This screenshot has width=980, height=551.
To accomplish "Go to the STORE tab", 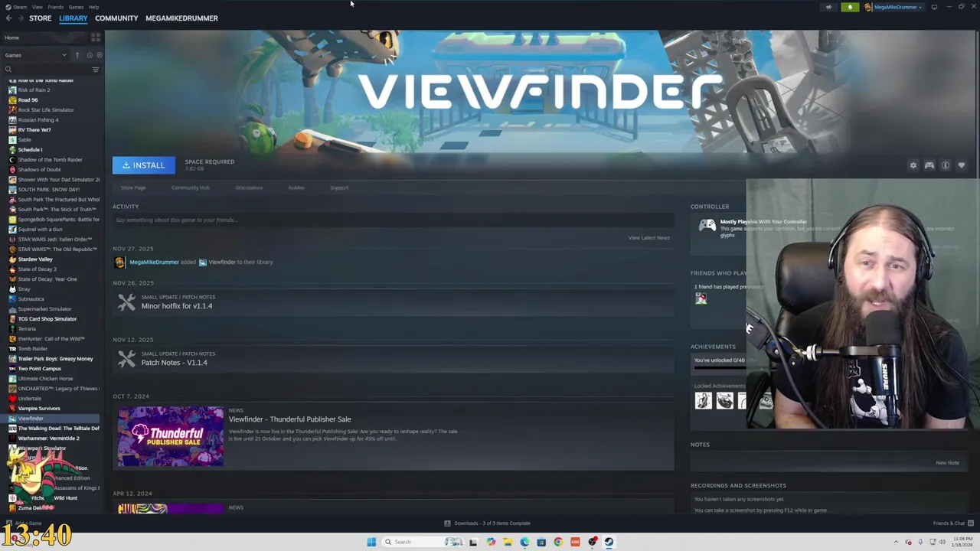I will [41, 18].
